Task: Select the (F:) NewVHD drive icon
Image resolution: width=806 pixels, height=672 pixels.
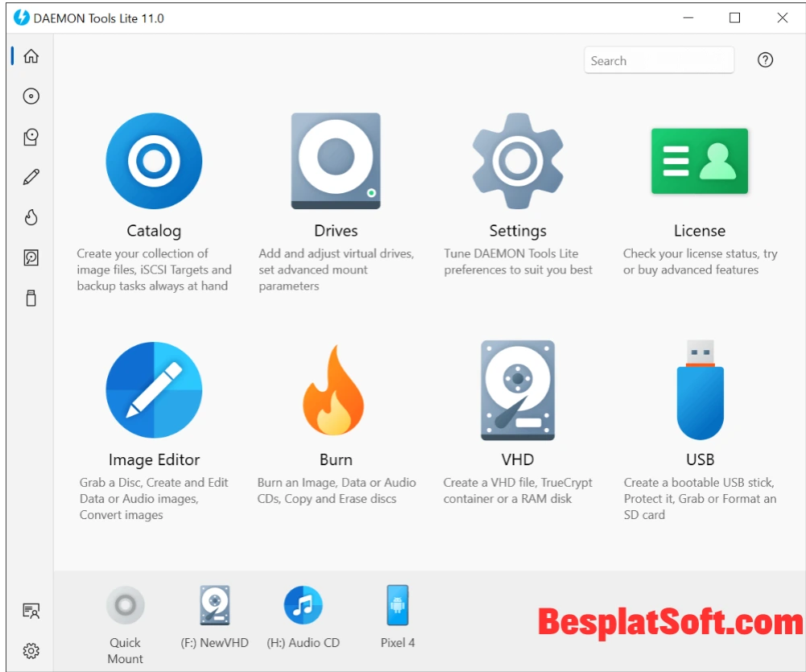Action: [x=214, y=604]
